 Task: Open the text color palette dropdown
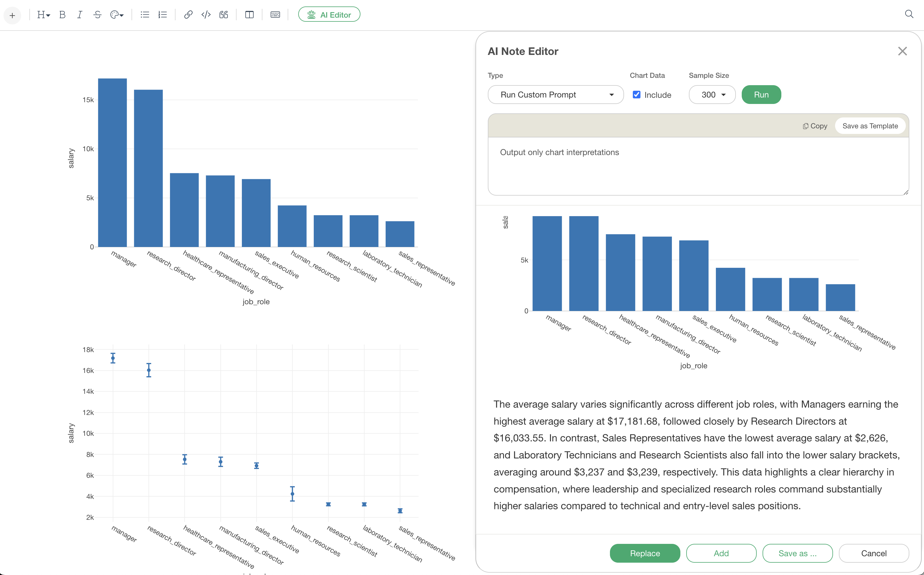(x=117, y=15)
